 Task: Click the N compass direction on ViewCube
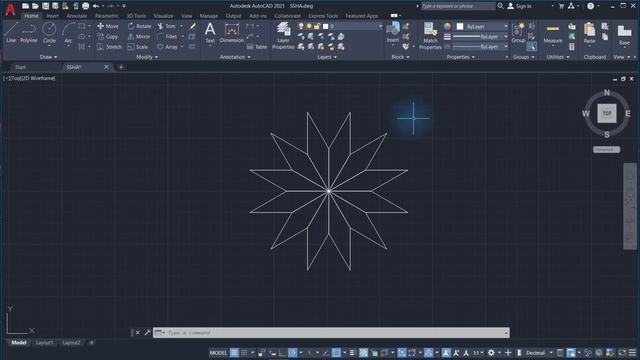click(607, 93)
